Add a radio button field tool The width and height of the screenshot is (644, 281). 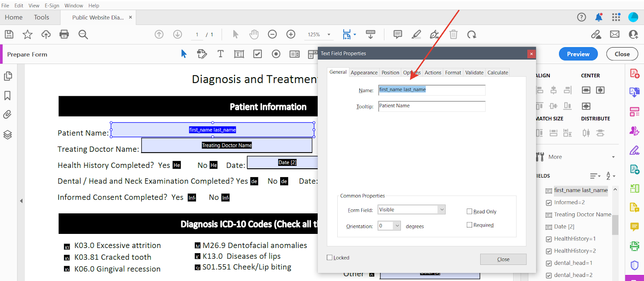[276, 54]
